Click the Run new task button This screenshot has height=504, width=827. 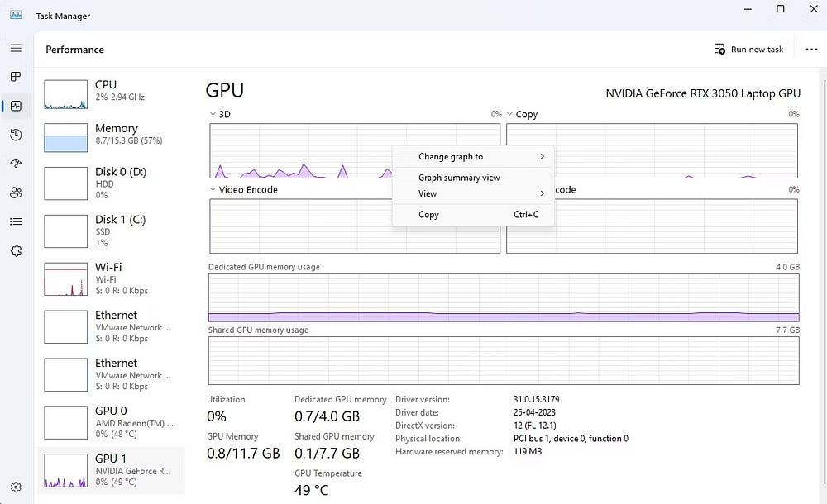pyautogui.click(x=748, y=49)
